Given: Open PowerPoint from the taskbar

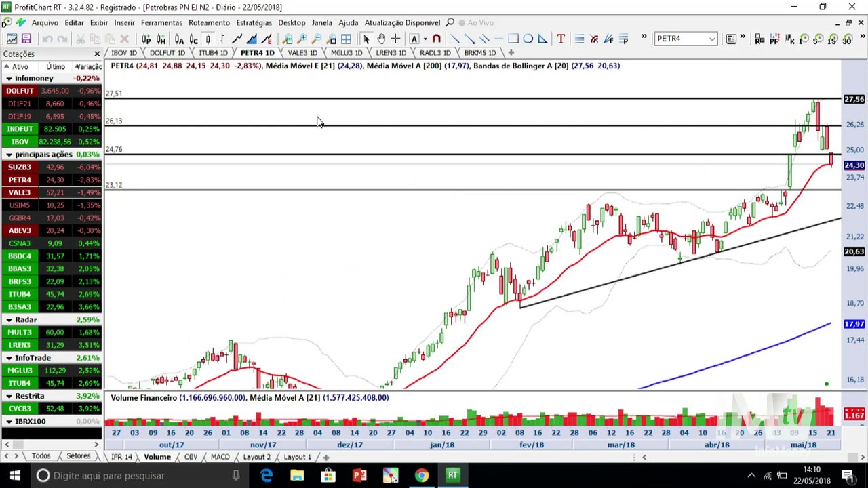Looking at the screenshot, I should [x=359, y=476].
